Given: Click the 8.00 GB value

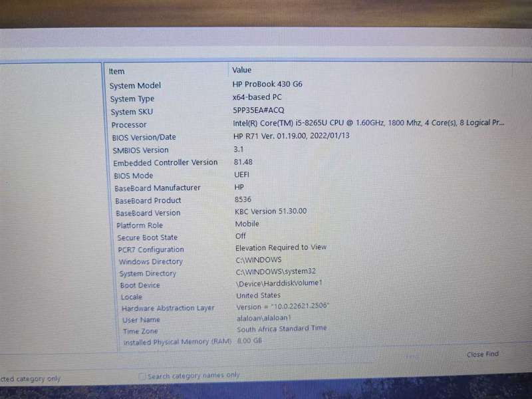Looking at the screenshot, I should (249, 340).
